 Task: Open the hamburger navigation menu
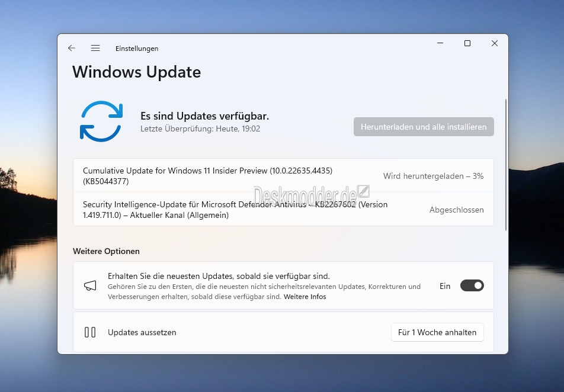click(95, 48)
